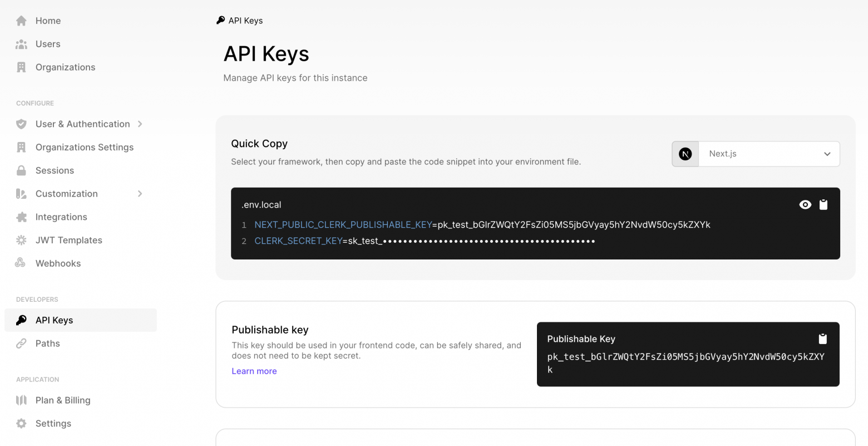Click the Webhooks icon in sidebar
This screenshot has width=868, height=446.
point(21,263)
